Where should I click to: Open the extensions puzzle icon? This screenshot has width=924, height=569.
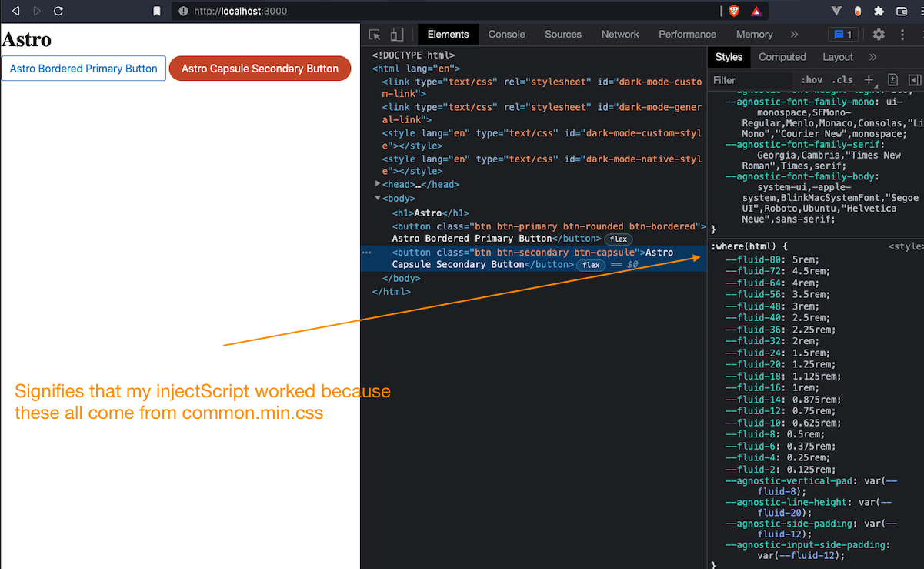click(879, 11)
